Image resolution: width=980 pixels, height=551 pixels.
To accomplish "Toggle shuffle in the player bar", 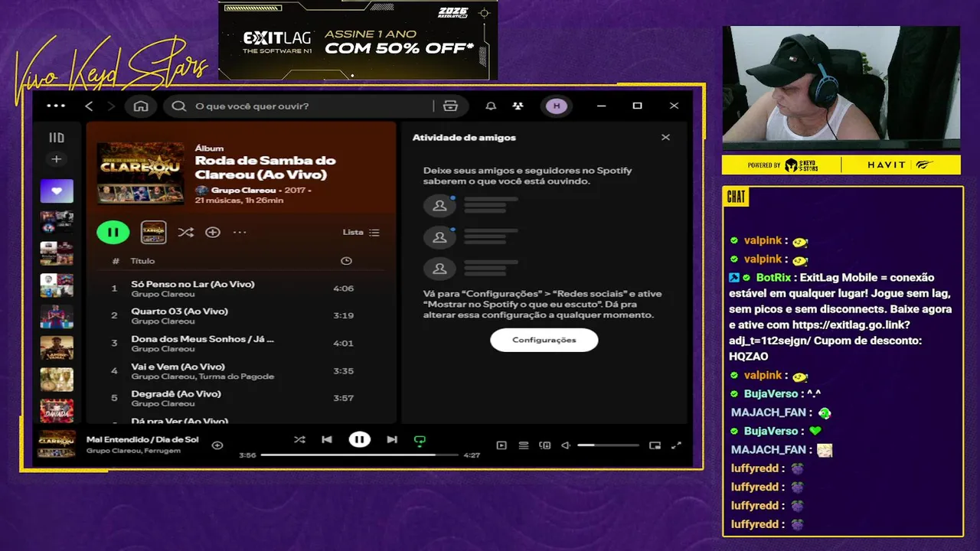I will (299, 439).
